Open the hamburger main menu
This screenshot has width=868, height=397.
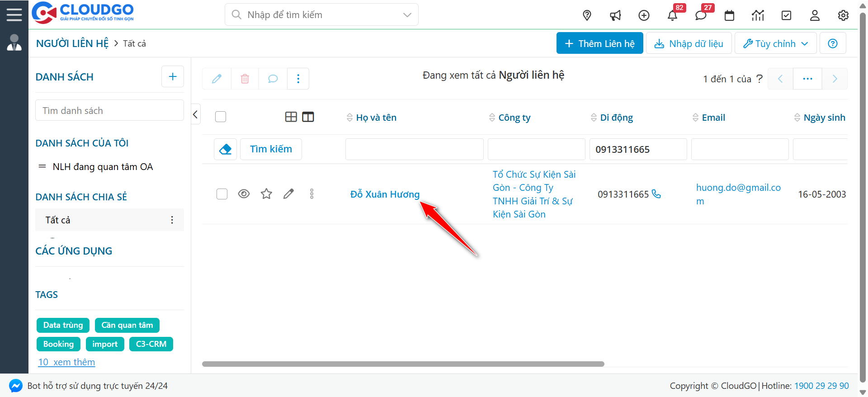(14, 14)
